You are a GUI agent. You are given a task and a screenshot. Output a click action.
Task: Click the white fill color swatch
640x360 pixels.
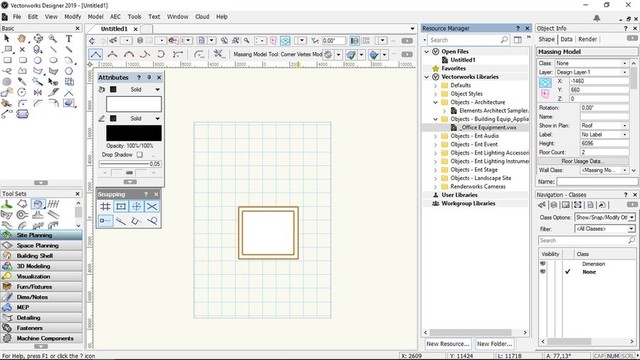click(x=134, y=104)
